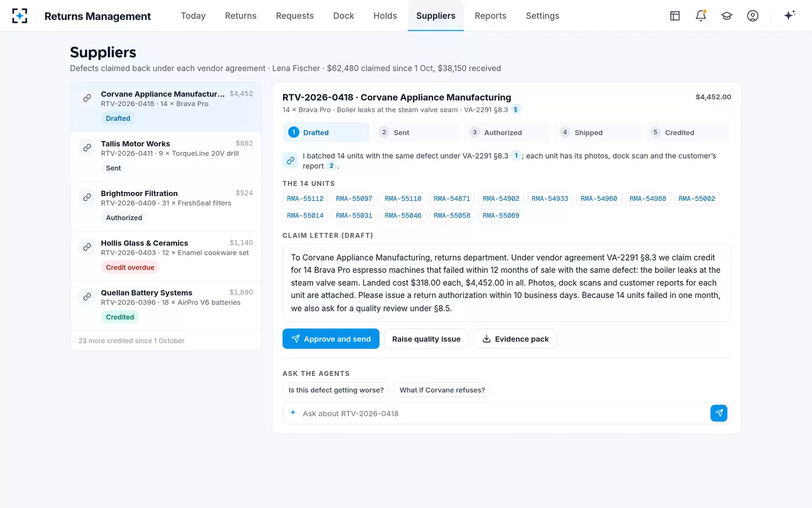Send the question with the blue paper-plane button
Screen dimensions: 812x508
pos(719,413)
